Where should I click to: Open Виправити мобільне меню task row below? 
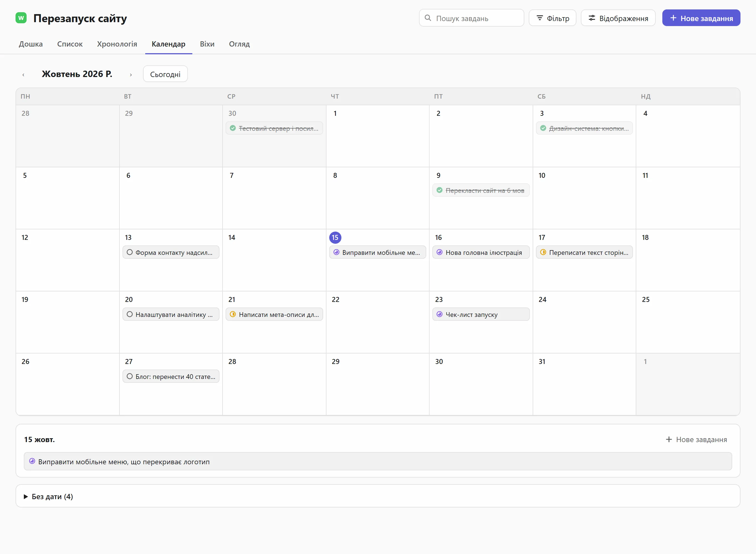(378, 461)
